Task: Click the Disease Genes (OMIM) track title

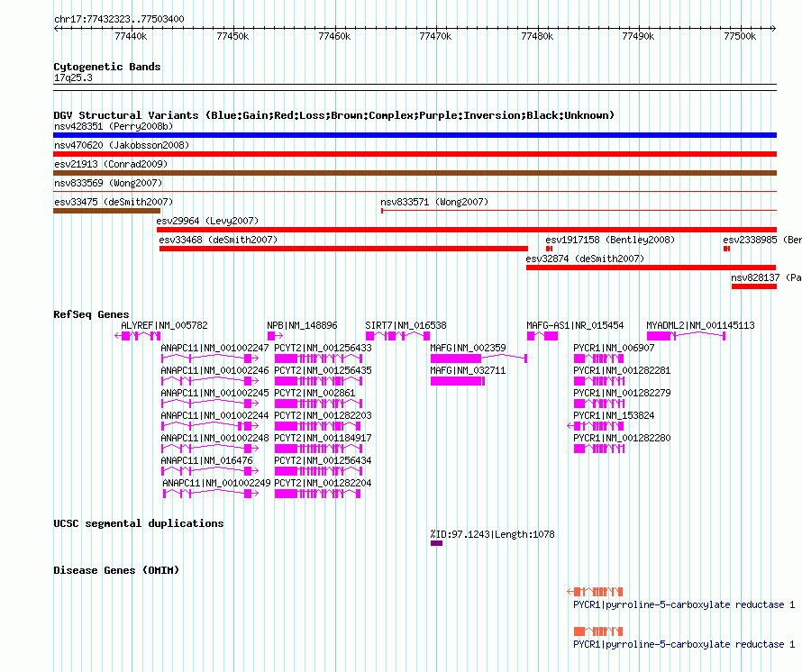Action: click(116, 570)
